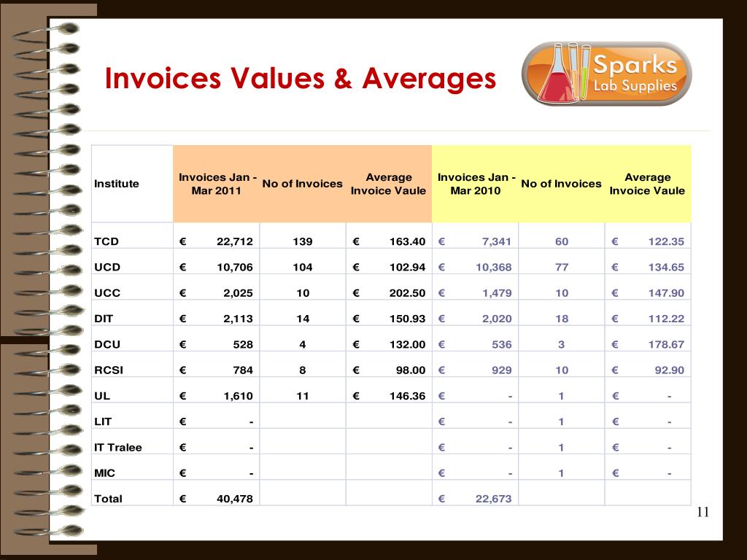The image size is (747, 560).
Task: Select the LIT row label
Action: pos(103,421)
